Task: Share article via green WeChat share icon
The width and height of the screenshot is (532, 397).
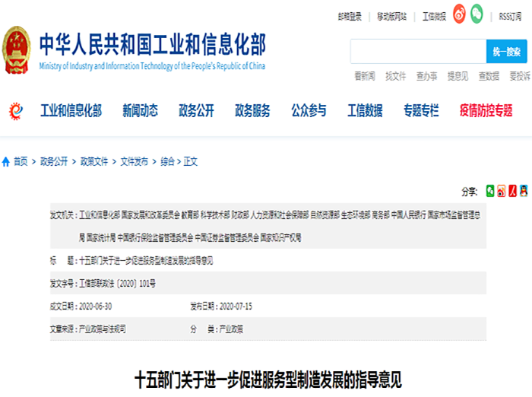Action: (490, 189)
